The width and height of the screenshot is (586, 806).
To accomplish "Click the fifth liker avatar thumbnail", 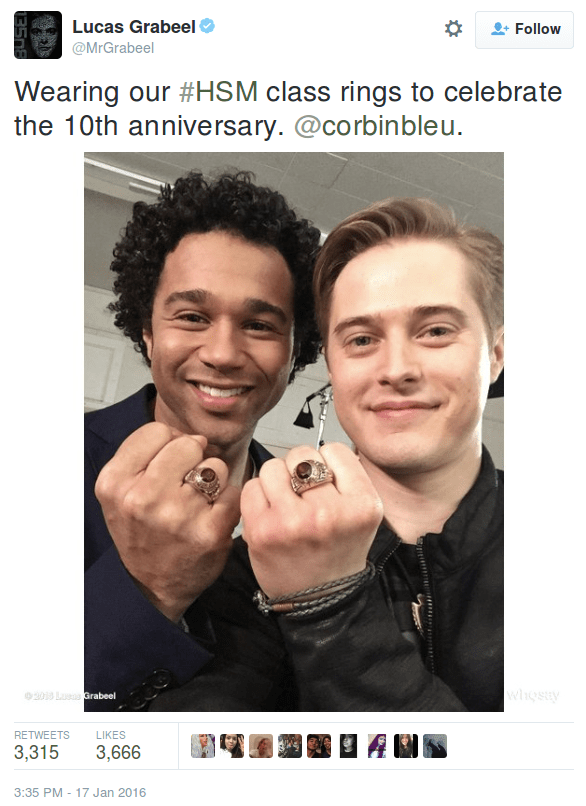I will point(319,746).
